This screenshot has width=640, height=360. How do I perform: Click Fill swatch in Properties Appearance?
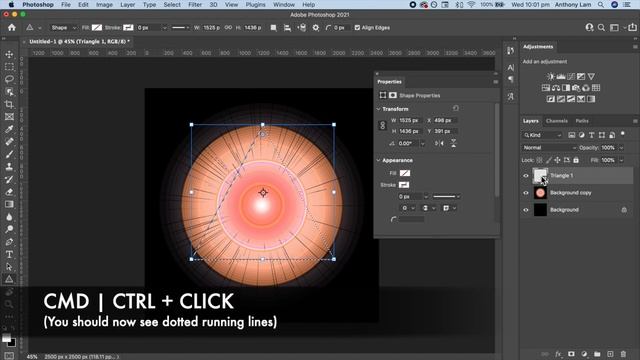click(x=405, y=173)
